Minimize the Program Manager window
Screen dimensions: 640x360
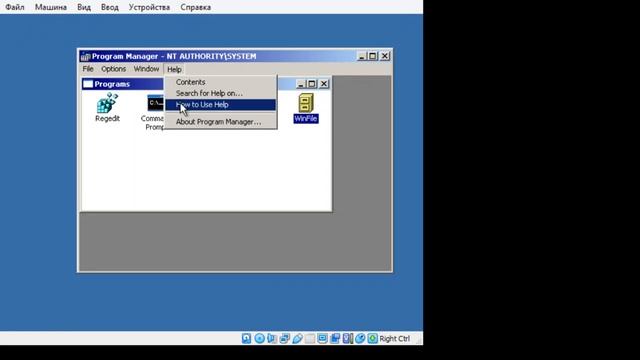coord(361,56)
